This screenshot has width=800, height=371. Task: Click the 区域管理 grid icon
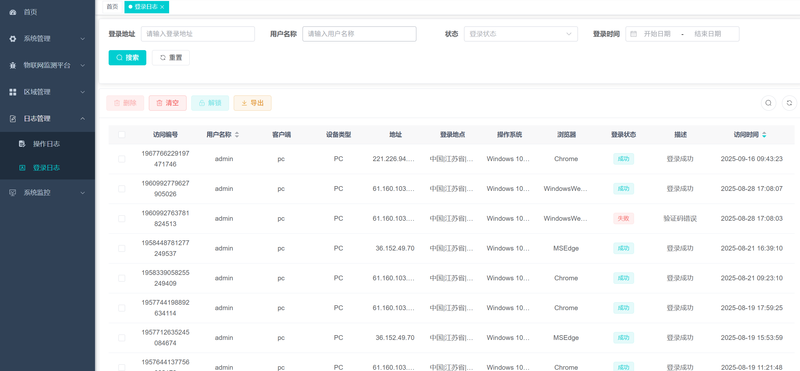point(13,92)
